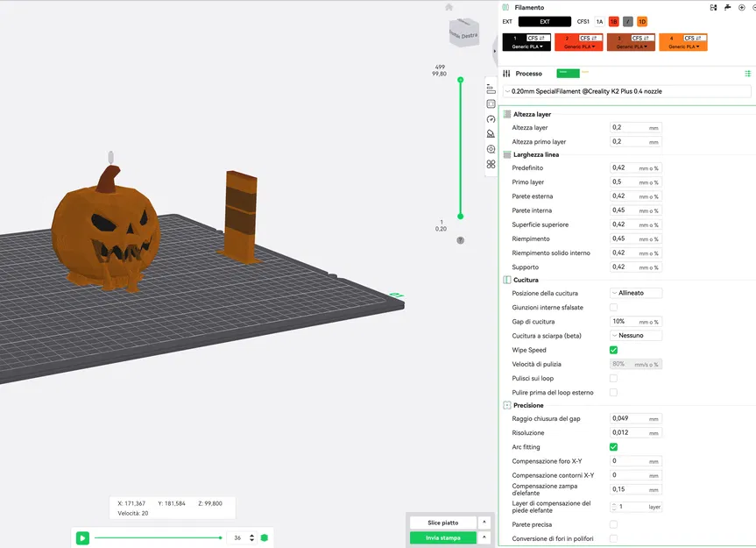The height and width of the screenshot is (548, 756).
Task: Select the concentric circles settings tab icon
Action: 491,149
